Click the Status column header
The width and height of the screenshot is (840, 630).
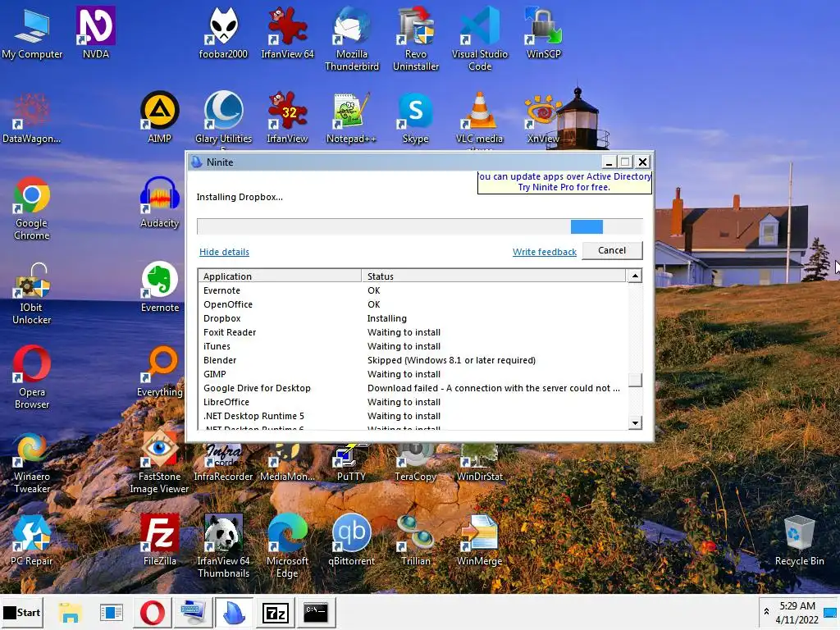(493, 276)
